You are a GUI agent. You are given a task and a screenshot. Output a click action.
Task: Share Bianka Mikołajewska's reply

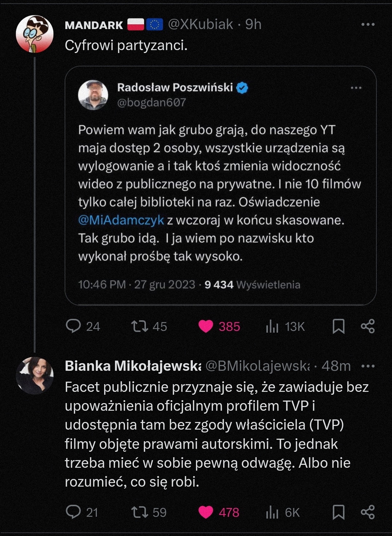point(368,512)
